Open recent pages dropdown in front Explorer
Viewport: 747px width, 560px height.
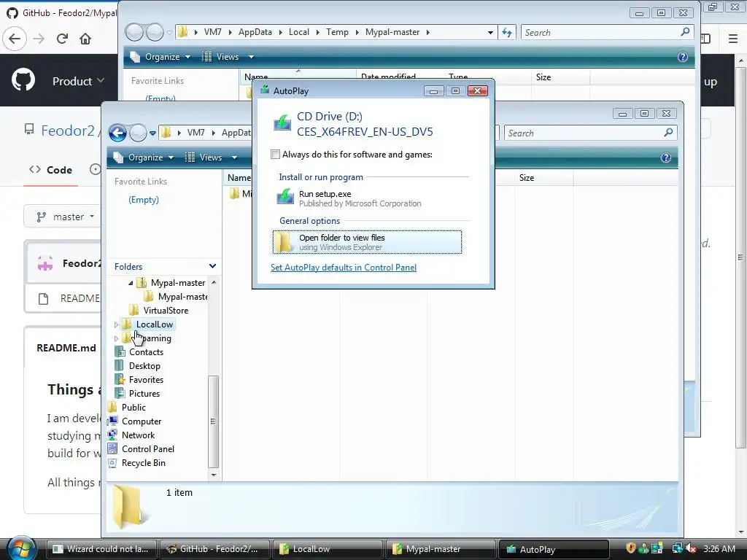click(152, 133)
